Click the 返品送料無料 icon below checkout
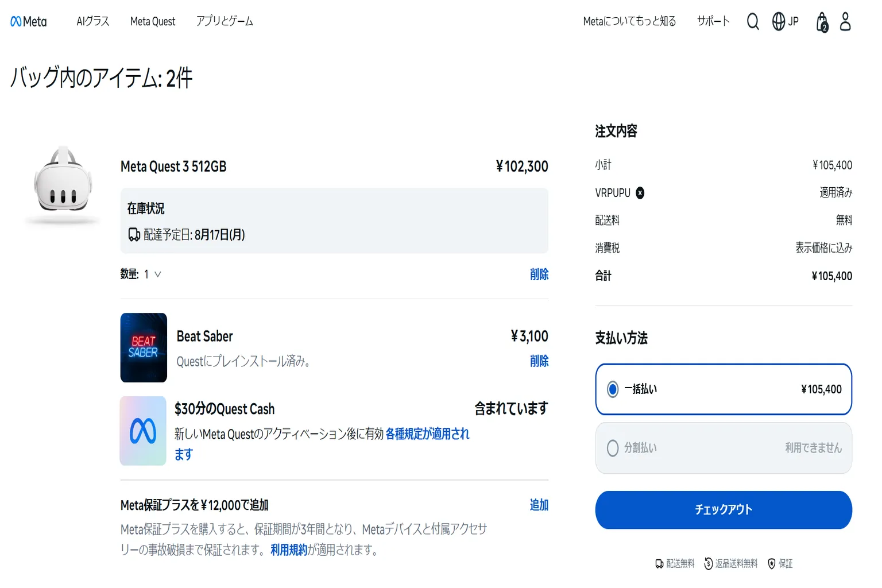Viewport: 882px width, 588px height. [709, 564]
